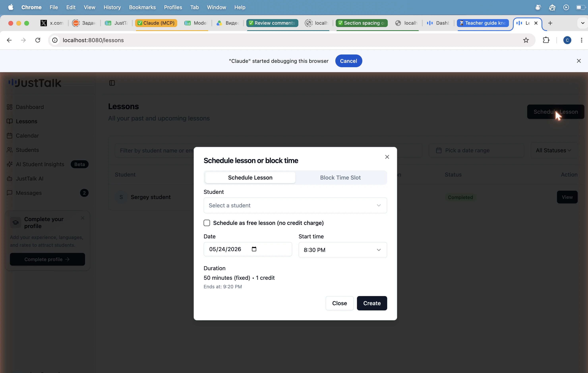
Task: Go forward in browser history
Action: [23, 40]
